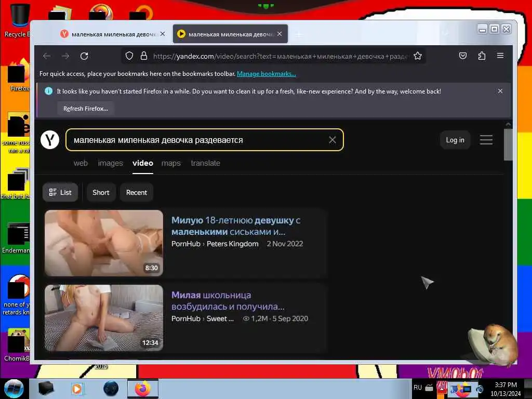Screen dimensions: 532x399
Task: Select the Firefox desktop shortcut
Action: 19,75
